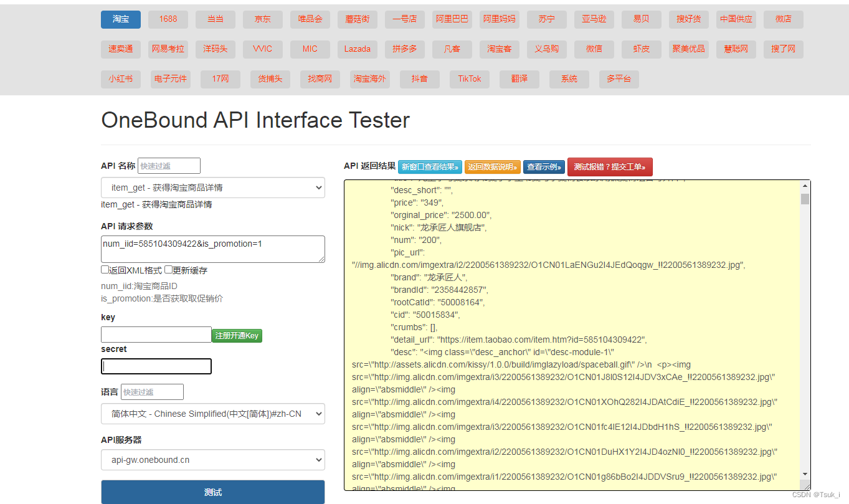The width and height of the screenshot is (849, 504).
Task: Select the 阿里妈妈 tab
Action: [x=500, y=19]
